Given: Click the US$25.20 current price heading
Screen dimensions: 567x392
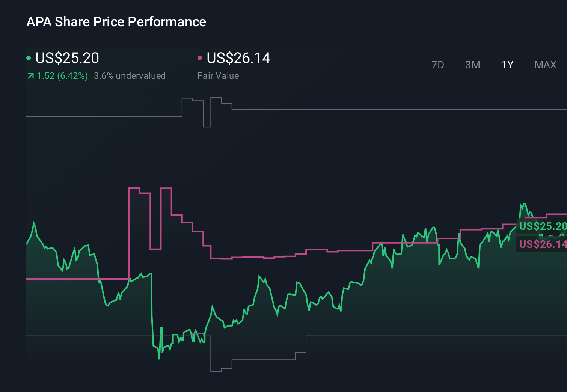Looking at the screenshot, I should pyautogui.click(x=67, y=58).
